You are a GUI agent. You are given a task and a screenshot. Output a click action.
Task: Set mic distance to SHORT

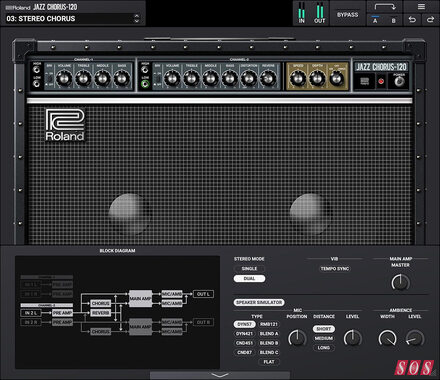323,329
